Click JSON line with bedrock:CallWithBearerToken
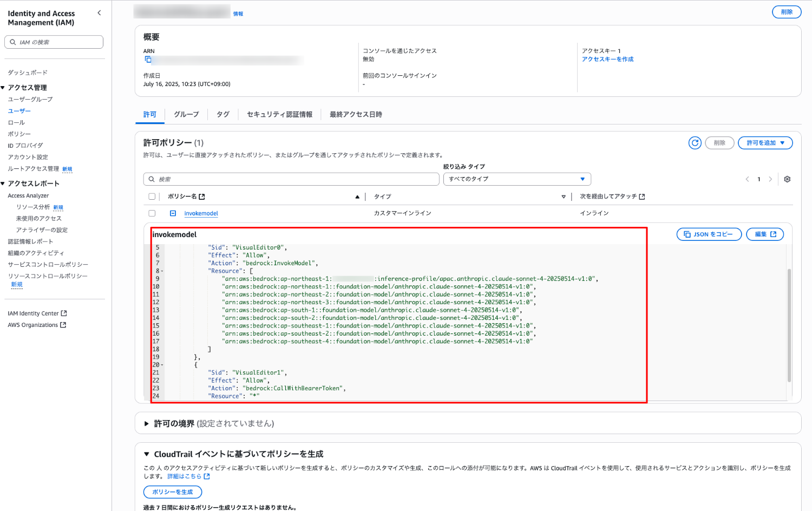This screenshot has height=511, width=812. tap(277, 389)
